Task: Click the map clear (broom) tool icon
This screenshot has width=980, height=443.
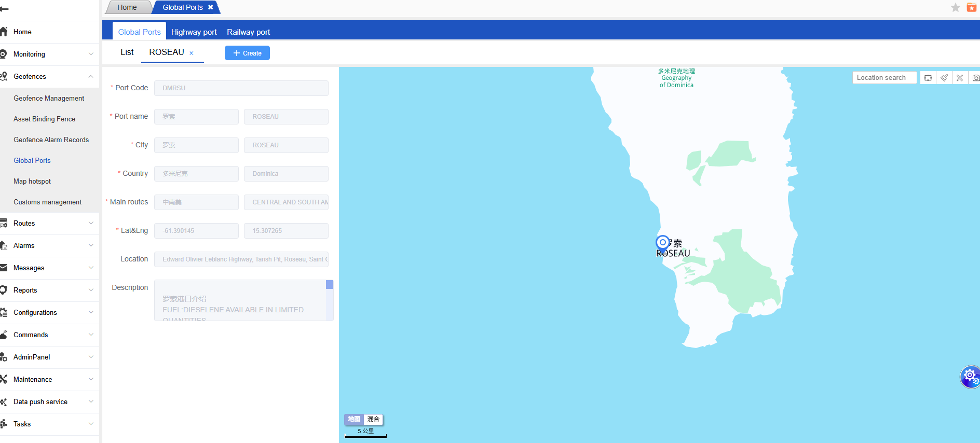Action: [944, 78]
